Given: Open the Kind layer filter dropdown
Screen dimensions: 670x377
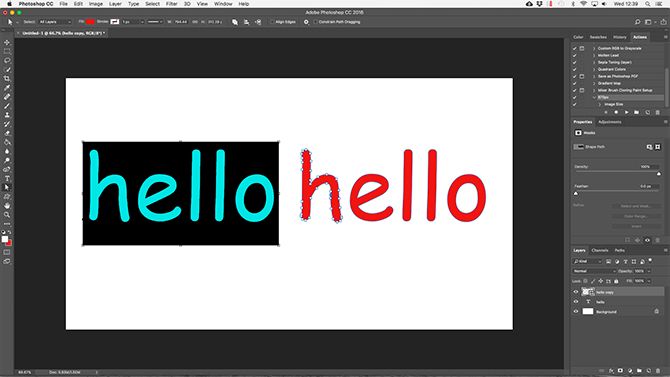Looking at the screenshot, I should [588, 261].
